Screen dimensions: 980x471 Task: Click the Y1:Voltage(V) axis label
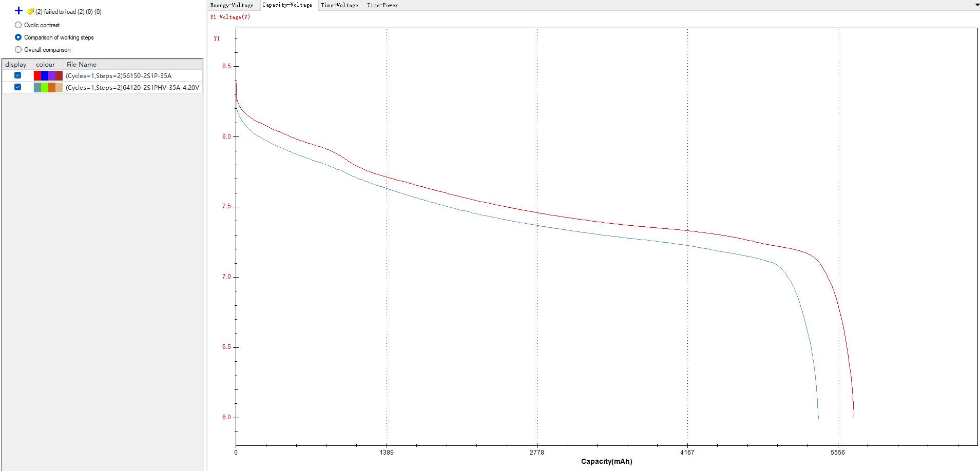click(230, 17)
